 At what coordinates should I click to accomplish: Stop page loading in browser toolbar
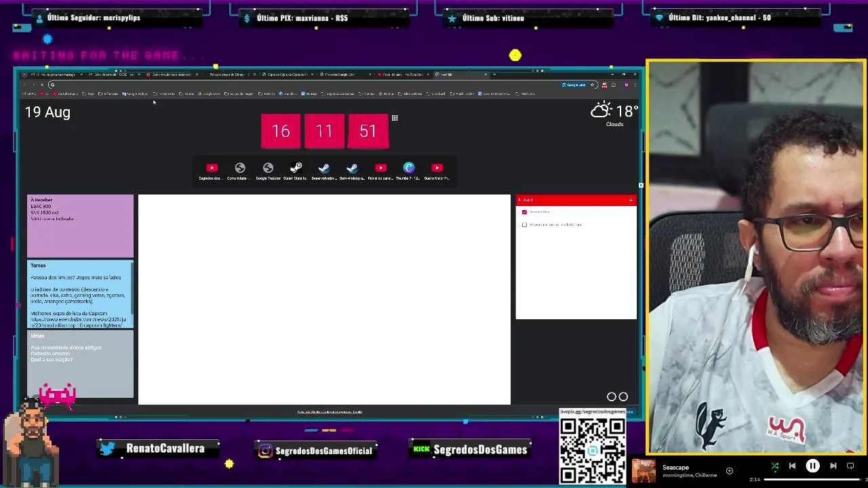(41, 85)
